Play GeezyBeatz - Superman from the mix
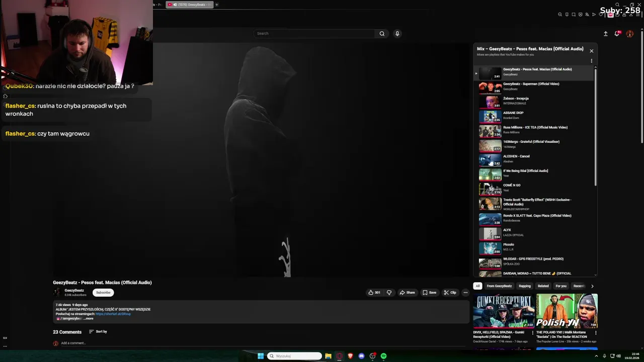Image resolution: width=644 pixels, height=362 pixels. point(533,88)
